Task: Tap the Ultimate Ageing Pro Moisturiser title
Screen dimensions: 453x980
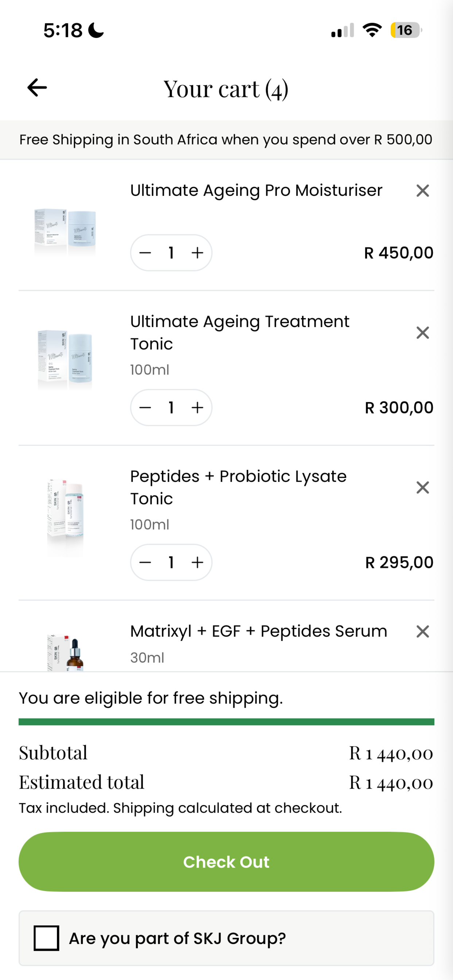Action: pos(256,190)
